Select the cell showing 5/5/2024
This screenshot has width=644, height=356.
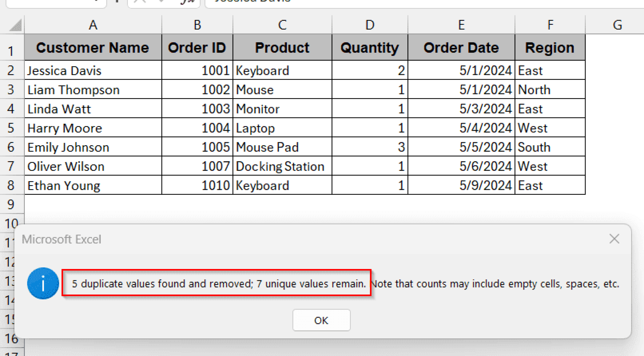pos(461,147)
